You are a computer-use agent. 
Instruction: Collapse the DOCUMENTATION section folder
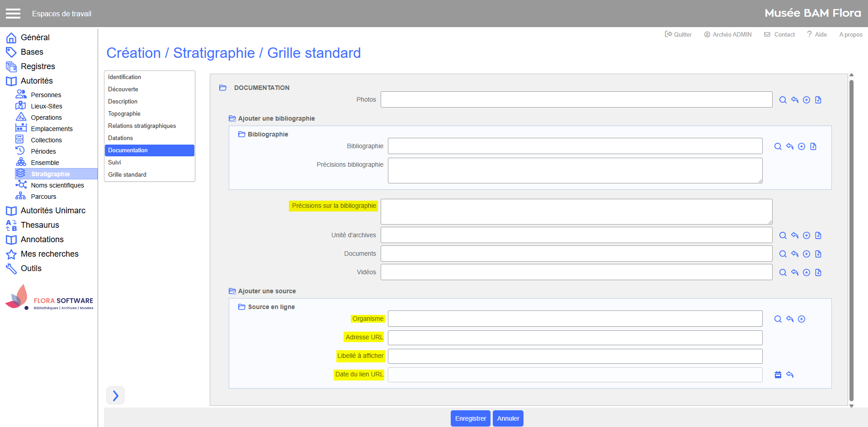222,88
